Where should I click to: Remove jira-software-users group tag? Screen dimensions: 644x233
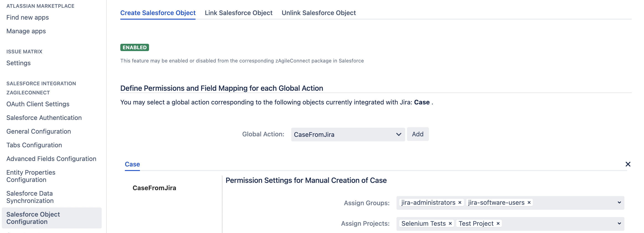tap(529, 202)
